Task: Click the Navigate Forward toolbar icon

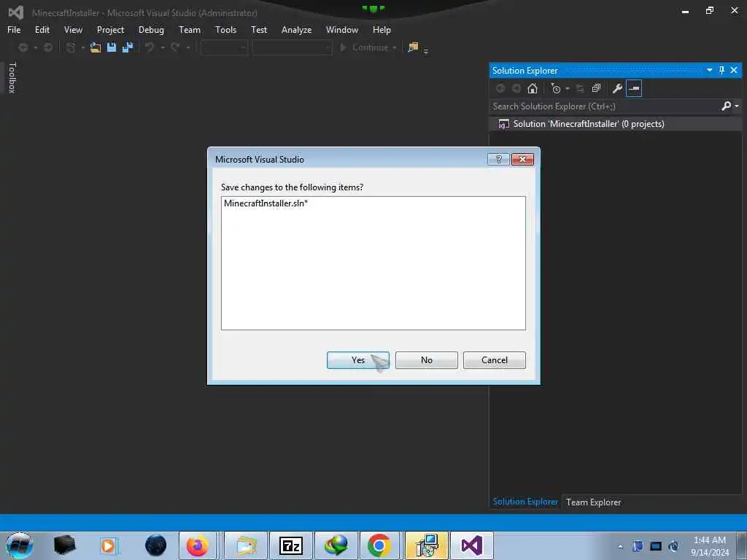Action: pos(47,47)
